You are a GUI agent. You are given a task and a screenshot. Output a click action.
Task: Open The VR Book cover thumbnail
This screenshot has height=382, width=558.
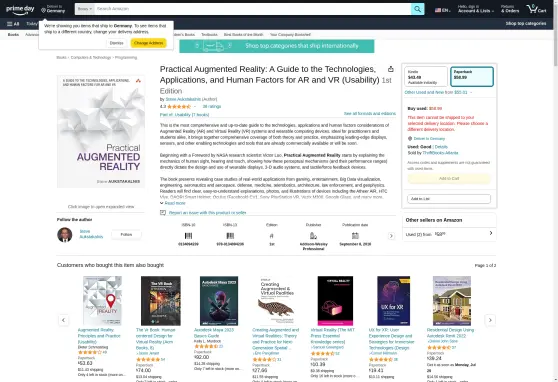click(x=160, y=301)
